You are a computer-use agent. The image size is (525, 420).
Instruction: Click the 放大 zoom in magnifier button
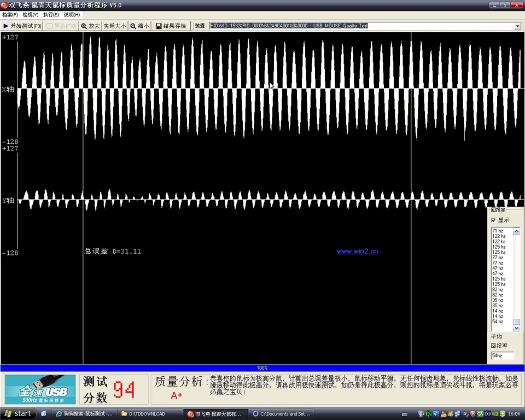coord(90,26)
